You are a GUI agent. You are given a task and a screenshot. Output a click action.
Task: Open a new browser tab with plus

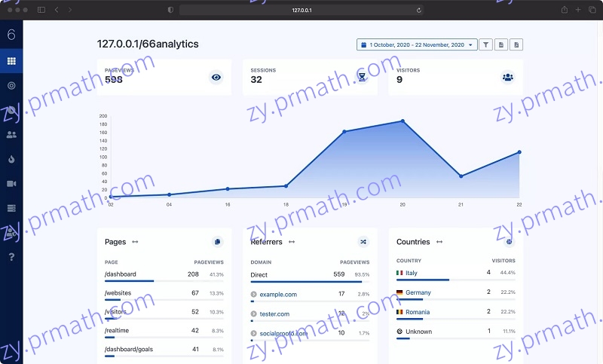click(578, 10)
